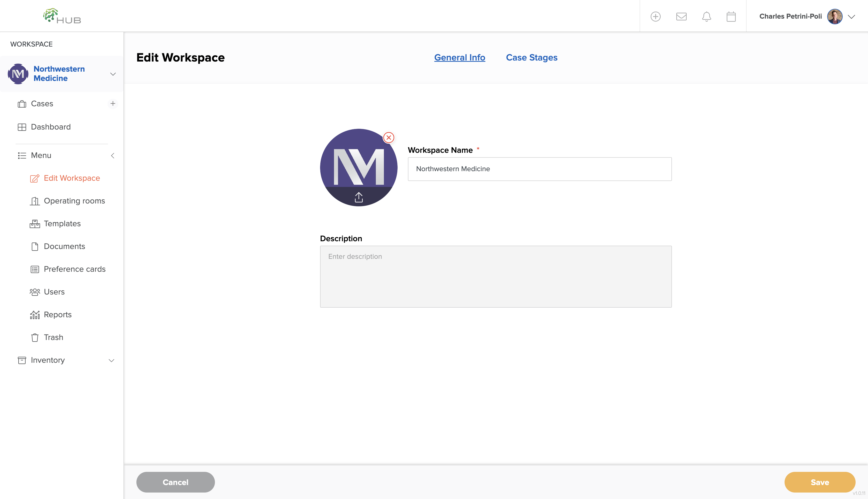Image resolution: width=868 pixels, height=499 pixels.
Task: Collapse the Menu section chevron
Action: pos(113,156)
